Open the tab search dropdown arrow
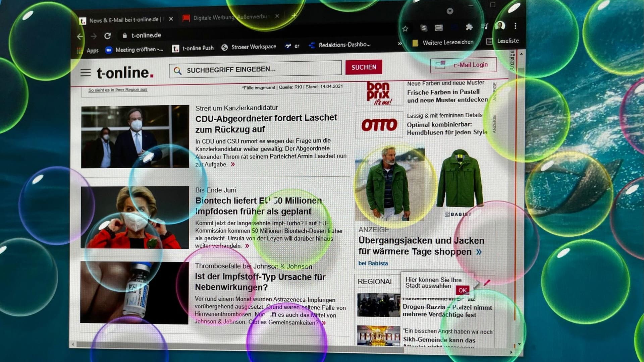This screenshot has height=362, width=644. tap(450, 11)
